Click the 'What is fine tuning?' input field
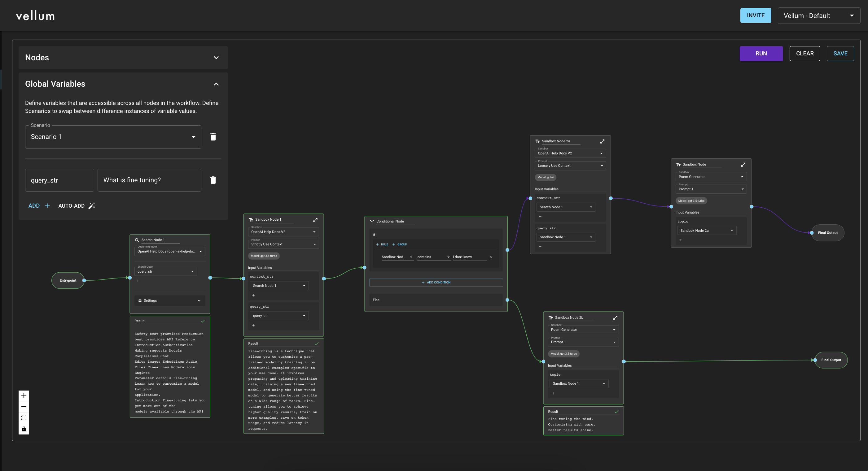The height and width of the screenshot is (471, 868). pyautogui.click(x=149, y=180)
